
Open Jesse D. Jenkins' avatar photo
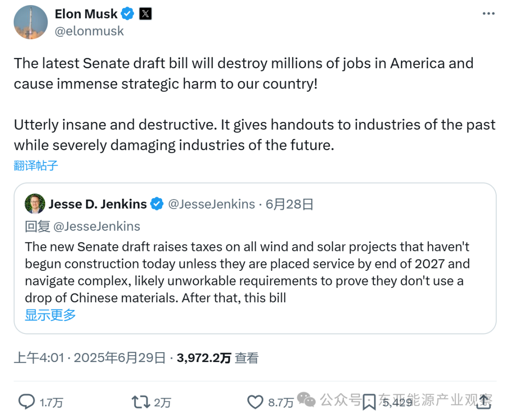pyautogui.click(x=35, y=204)
